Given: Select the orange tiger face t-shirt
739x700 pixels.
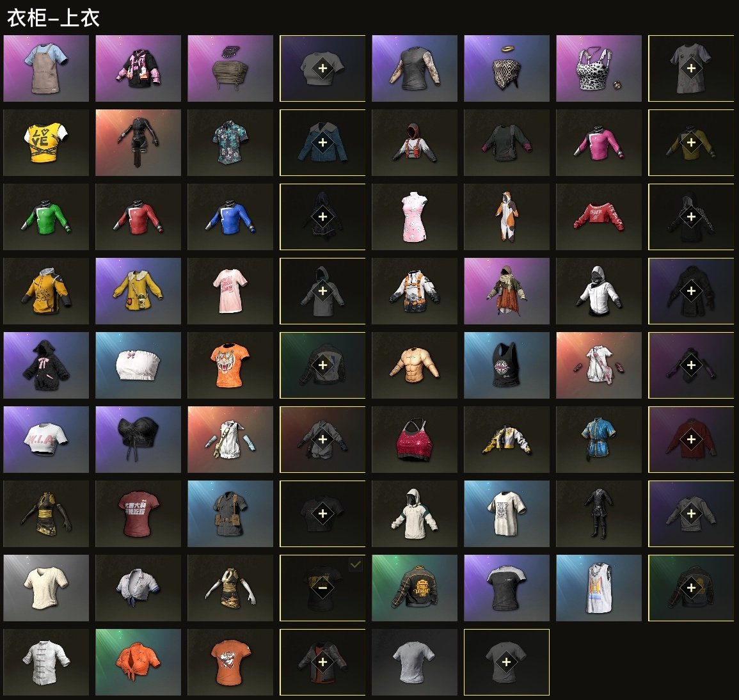Looking at the screenshot, I should pyautogui.click(x=230, y=365).
